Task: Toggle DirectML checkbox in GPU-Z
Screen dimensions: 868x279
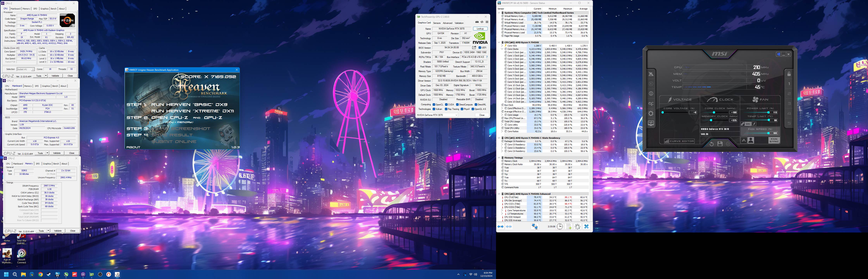Action: click(x=476, y=104)
